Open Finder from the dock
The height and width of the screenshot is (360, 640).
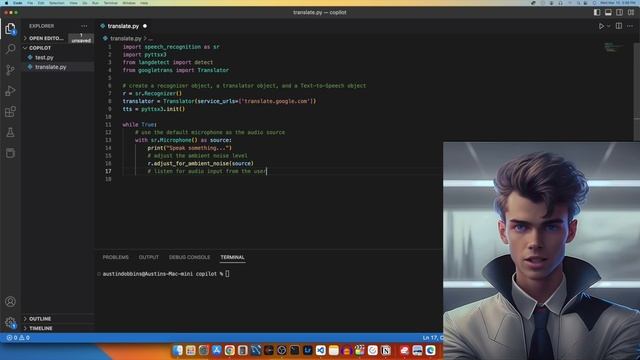pyautogui.click(x=178, y=350)
